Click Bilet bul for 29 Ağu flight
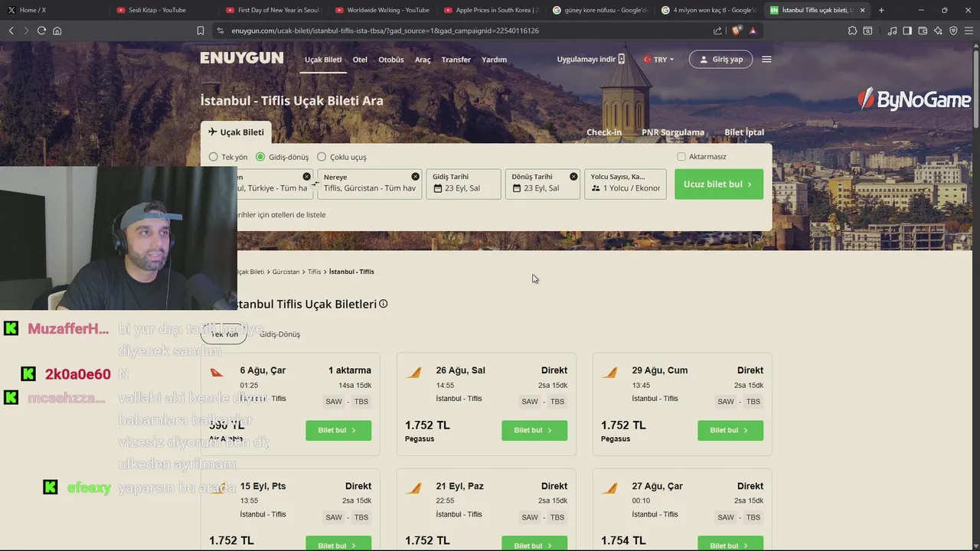The height and width of the screenshot is (551, 980). (x=730, y=430)
